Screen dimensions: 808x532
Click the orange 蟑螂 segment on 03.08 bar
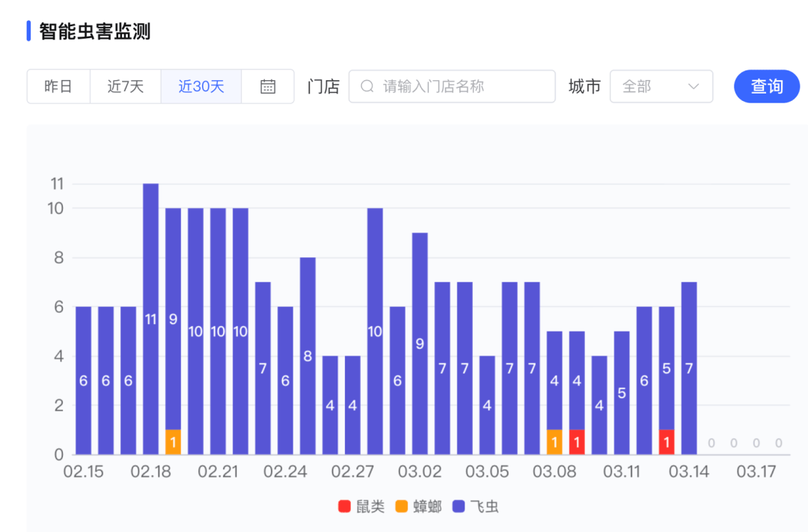pos(554,442)
